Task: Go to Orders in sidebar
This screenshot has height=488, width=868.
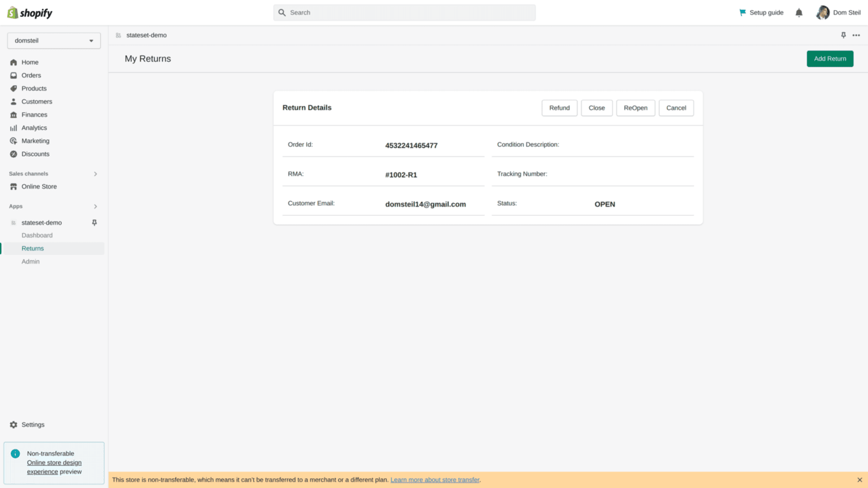Action: coord(31,75)
